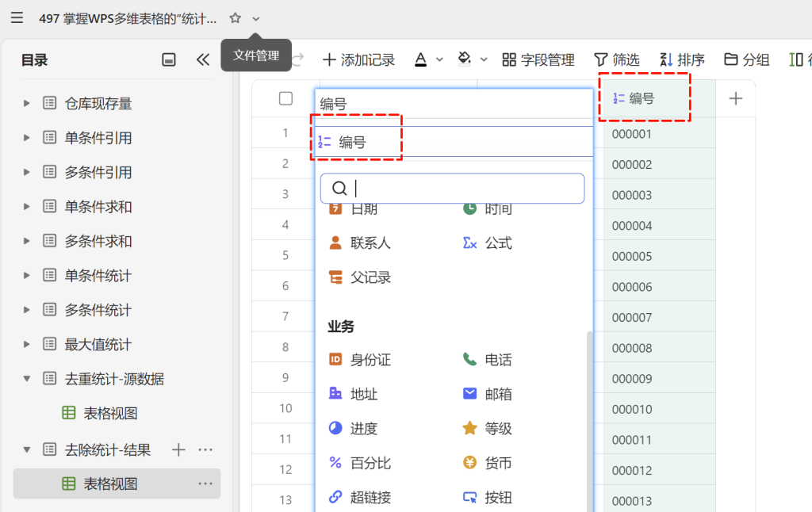Expand the 单条件求和 tree item
Screen dimensions: 812x512
tap(26, 207)
